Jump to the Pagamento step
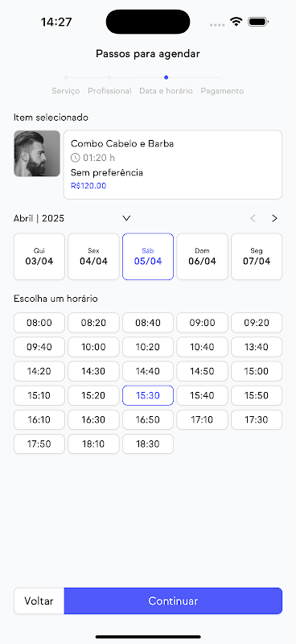The image size is (296, 644). pos(222,91)
